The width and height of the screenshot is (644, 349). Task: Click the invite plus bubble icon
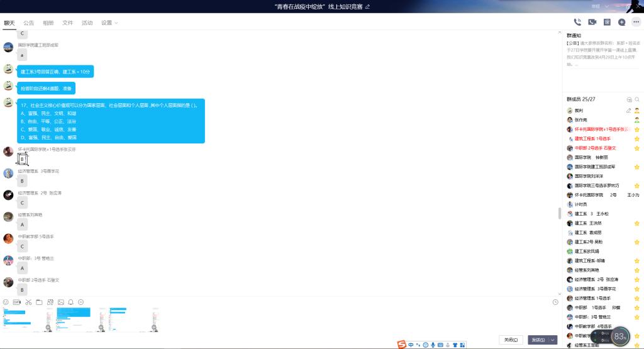[621, 22]
